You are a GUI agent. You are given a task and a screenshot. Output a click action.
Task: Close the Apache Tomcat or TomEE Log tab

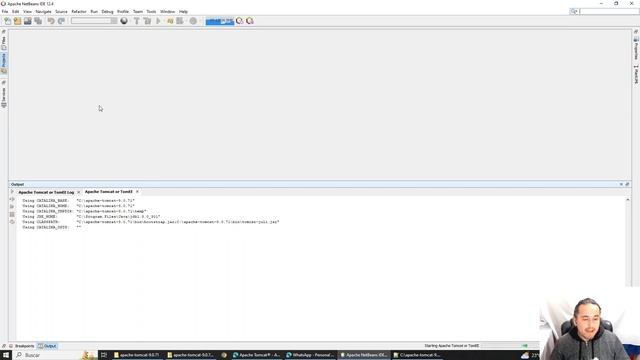(x=79, y=192)
